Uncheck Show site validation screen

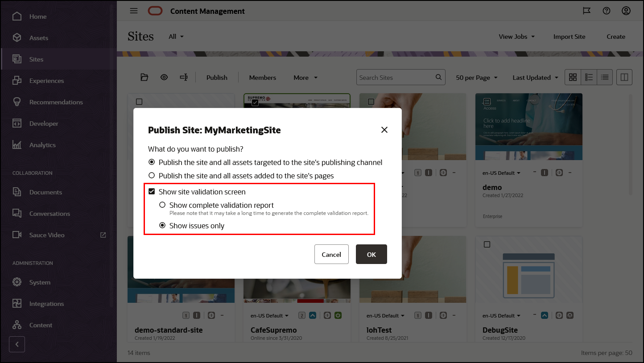152,192
